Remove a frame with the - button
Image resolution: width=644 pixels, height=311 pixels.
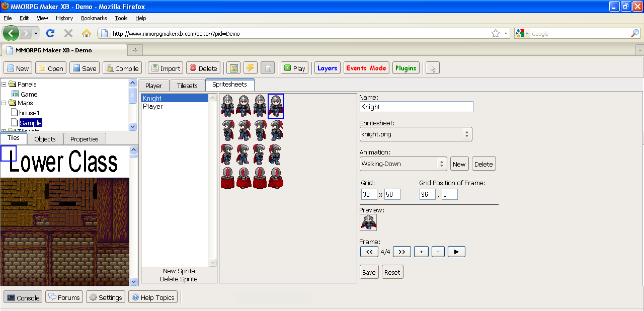pos(438,252)
